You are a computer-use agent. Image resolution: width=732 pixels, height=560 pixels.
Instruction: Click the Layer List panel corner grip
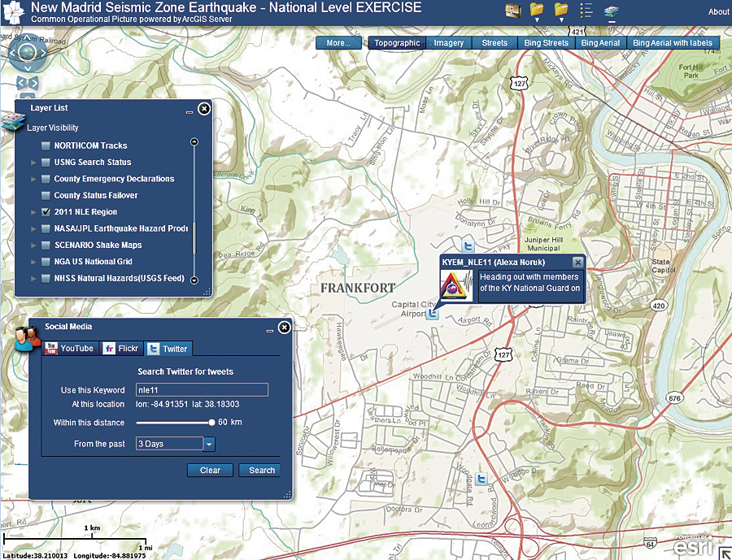coord(207,292)
